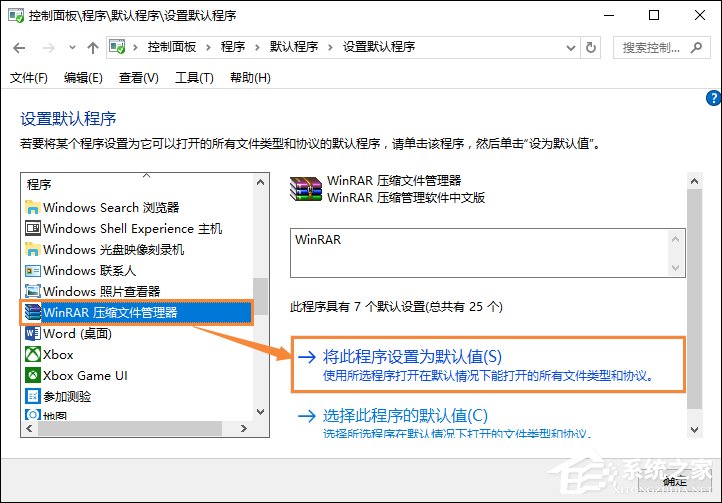
Task: Click the Photo Viewer icon
Action: 32,291
